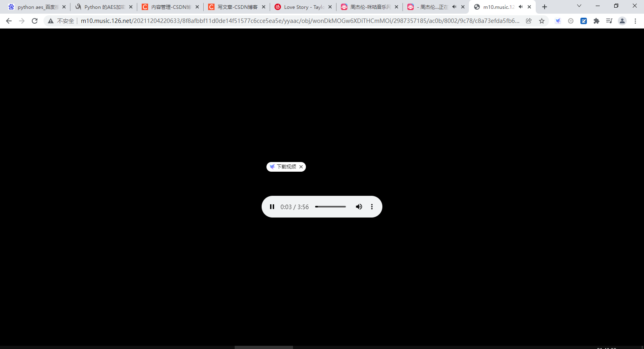The height and width of the screenshot is (349, 644).
Task: Go forward to next page
Action: pos(22,21)
